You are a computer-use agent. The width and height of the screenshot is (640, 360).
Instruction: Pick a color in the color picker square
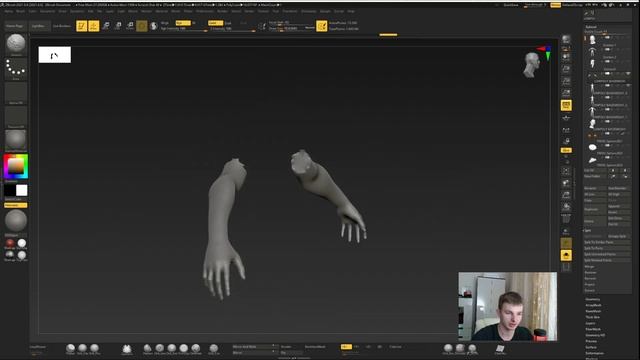click(x=16, y=166)
